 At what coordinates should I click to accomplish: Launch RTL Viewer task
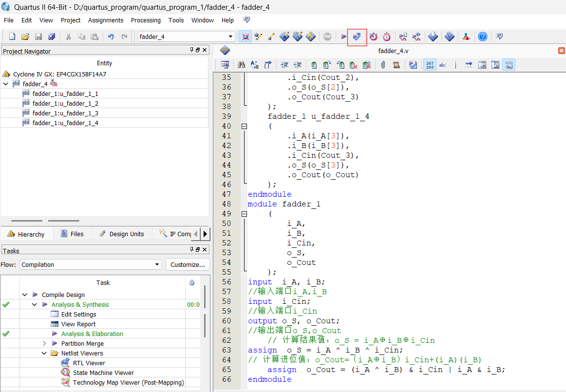pos(89,363)
